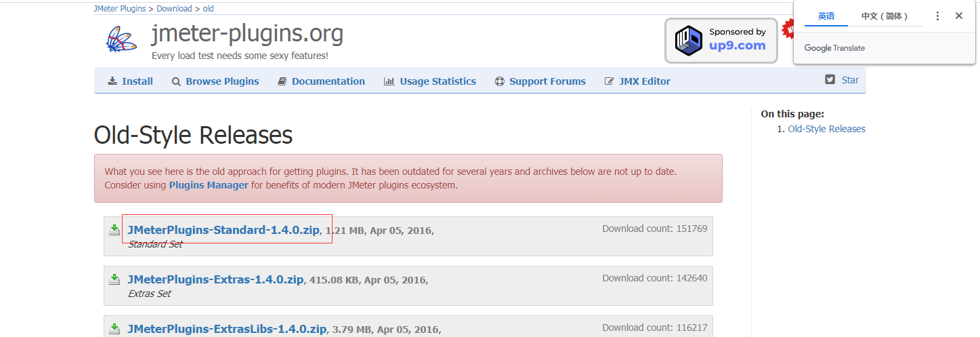Image resolution: width=980 pixels, height=337 pixels.
Task: Click the 'Standard Set' description text
Action: [155, 244]
